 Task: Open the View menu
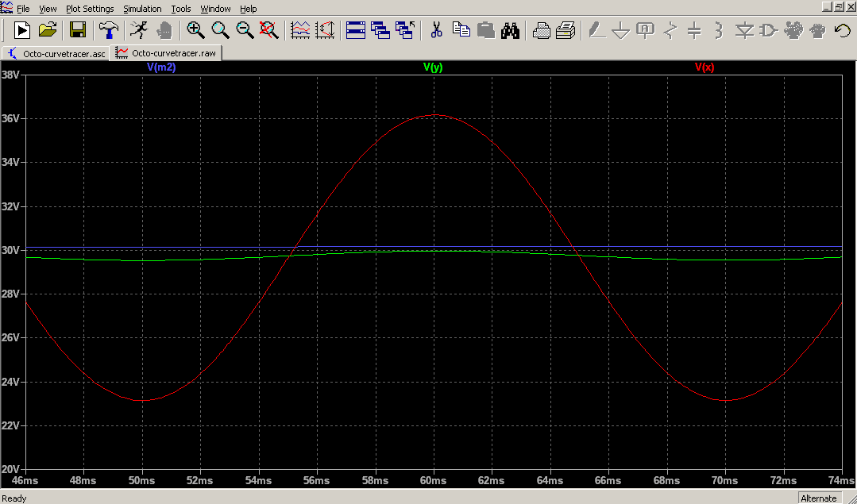48,9
